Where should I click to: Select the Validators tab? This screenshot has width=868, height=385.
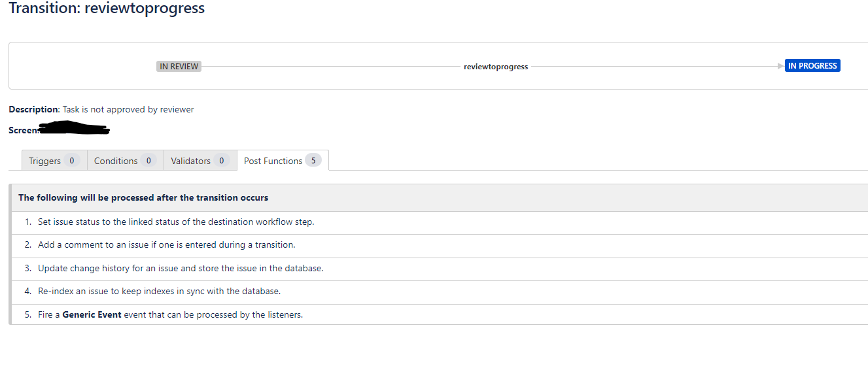click(200, 161)
